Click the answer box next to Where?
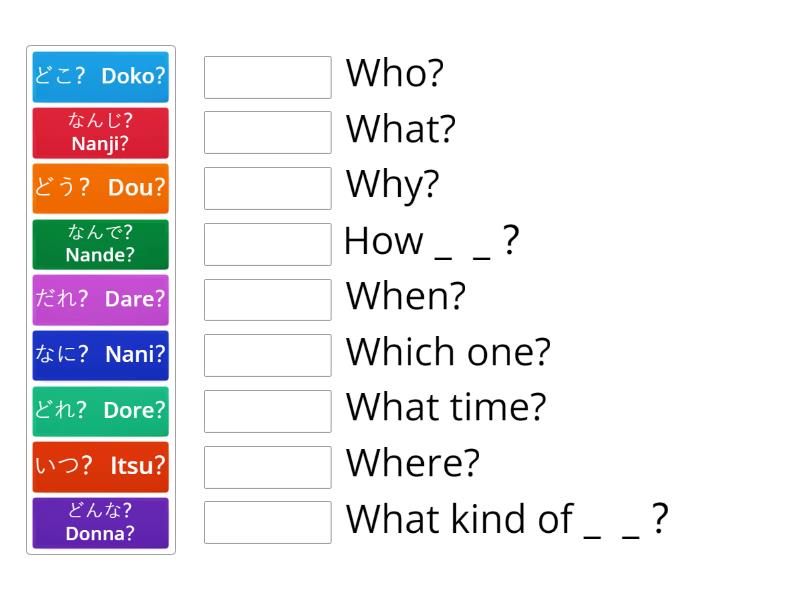 click(267, 466)
